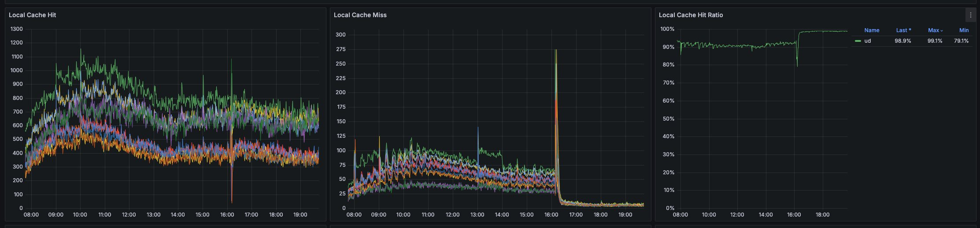980x228 pixels.
Task: Open the Local Cache Hit panel title
Action: 32,15
